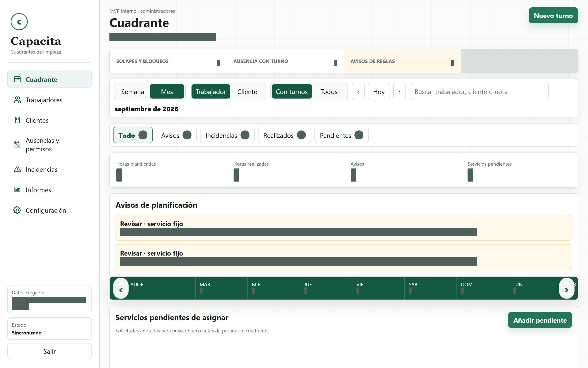This screenshot has height=368, width=588.
Task: Click the Ausencias y permisos calendar icon
Action: pos(17,145)
